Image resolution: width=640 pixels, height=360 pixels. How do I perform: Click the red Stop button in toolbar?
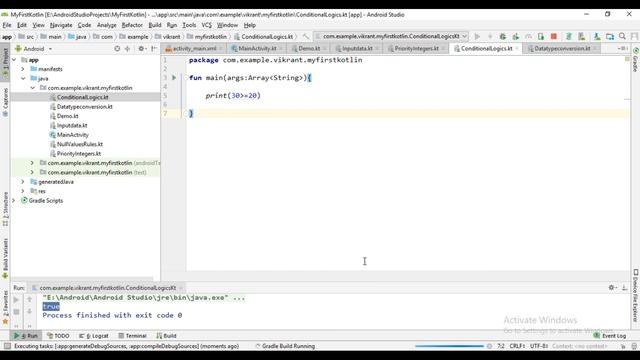(554, 36)
